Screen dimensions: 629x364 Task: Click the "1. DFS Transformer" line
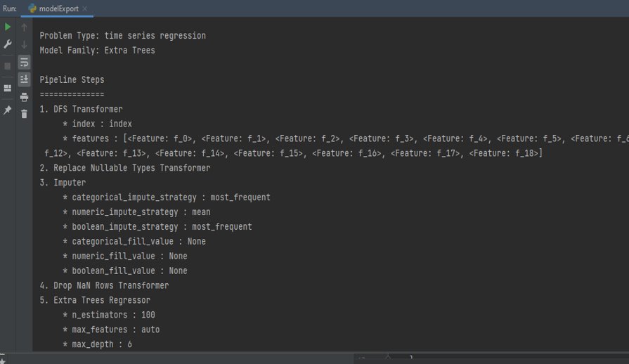point(81,109)
